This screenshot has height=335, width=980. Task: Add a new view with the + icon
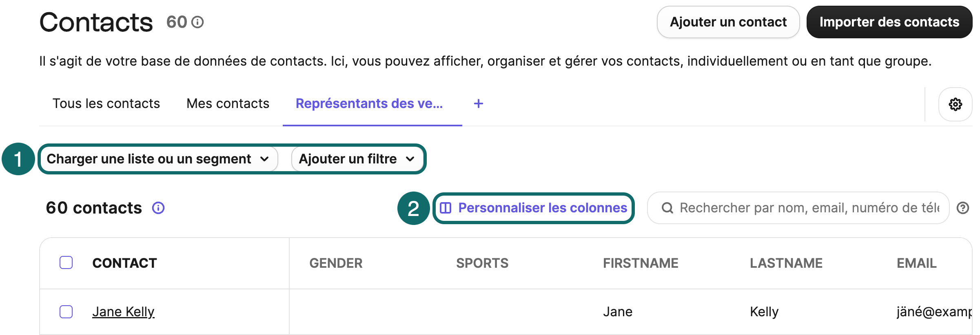pos(478,104)
